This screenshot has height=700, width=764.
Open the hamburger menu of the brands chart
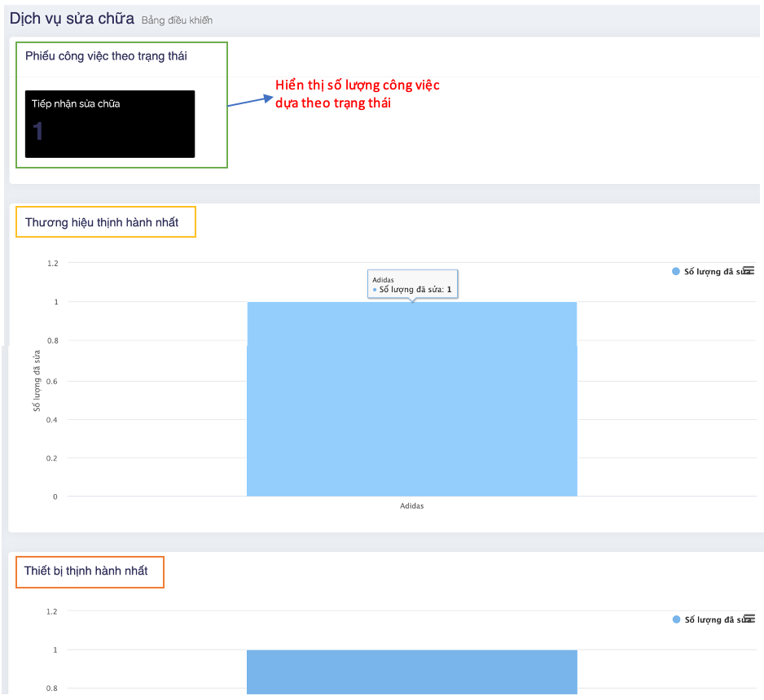[x=749, y=270]
